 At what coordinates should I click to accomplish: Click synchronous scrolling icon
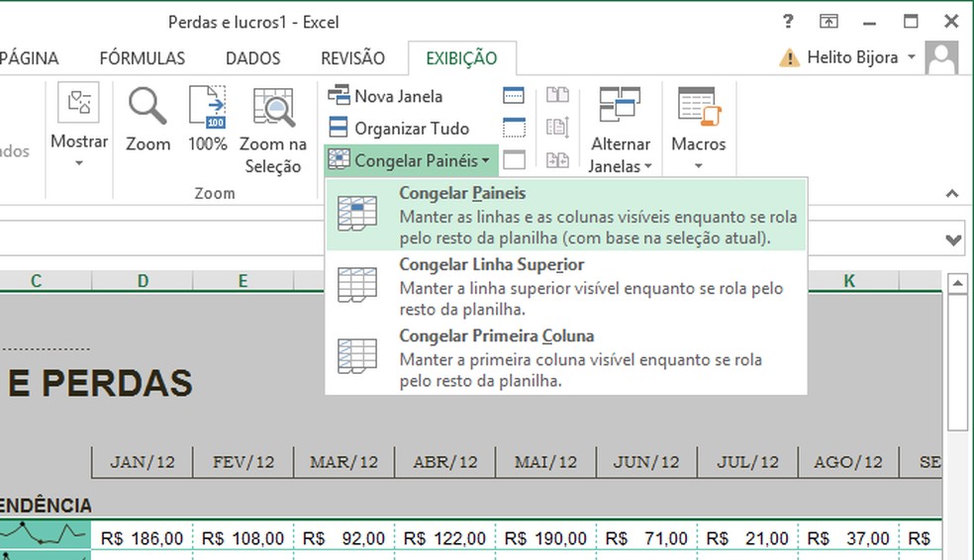click(557, 128)
